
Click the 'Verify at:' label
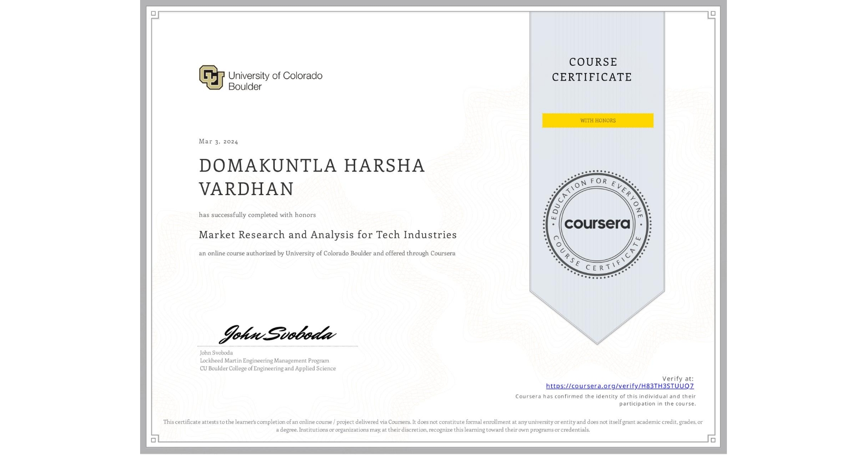[678, 379]
